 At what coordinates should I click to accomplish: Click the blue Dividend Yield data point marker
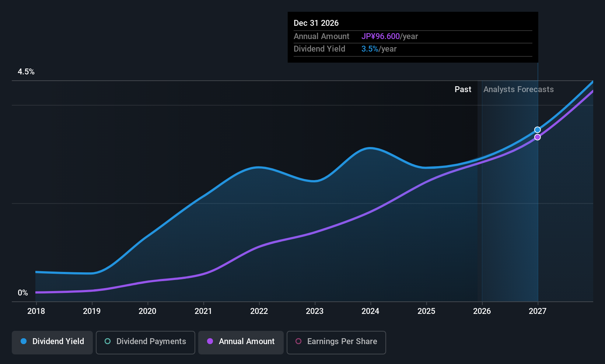[x=538, y=130]
